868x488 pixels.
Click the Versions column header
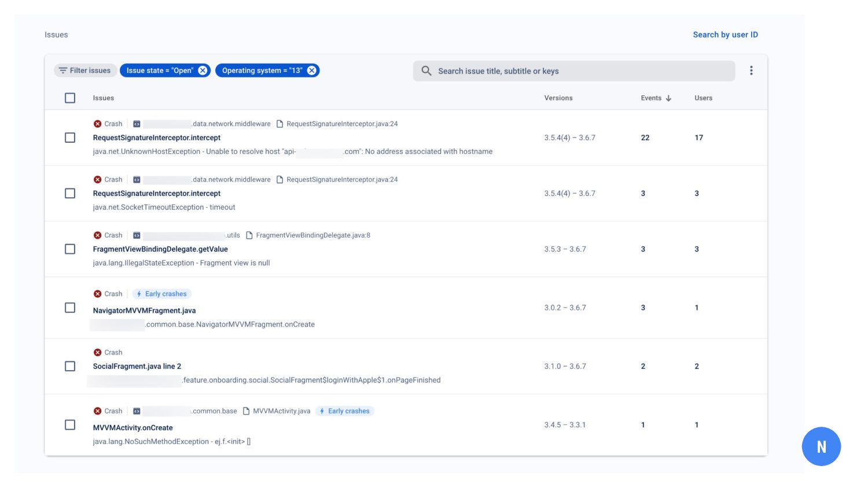click(558, 98)
